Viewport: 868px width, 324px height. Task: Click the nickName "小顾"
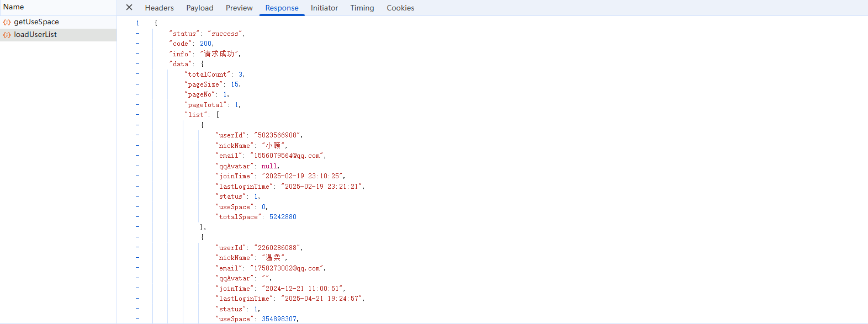click(x=273, y=146)
